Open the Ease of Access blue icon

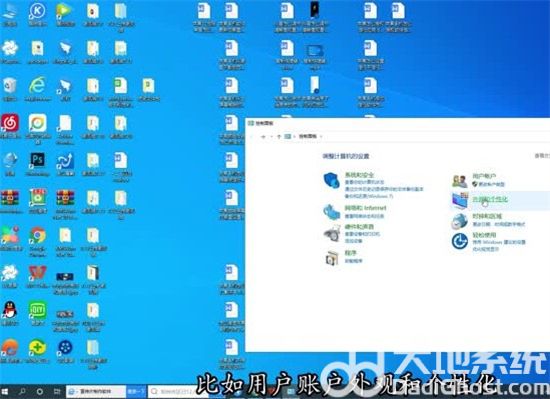click(x=460, y=241)
